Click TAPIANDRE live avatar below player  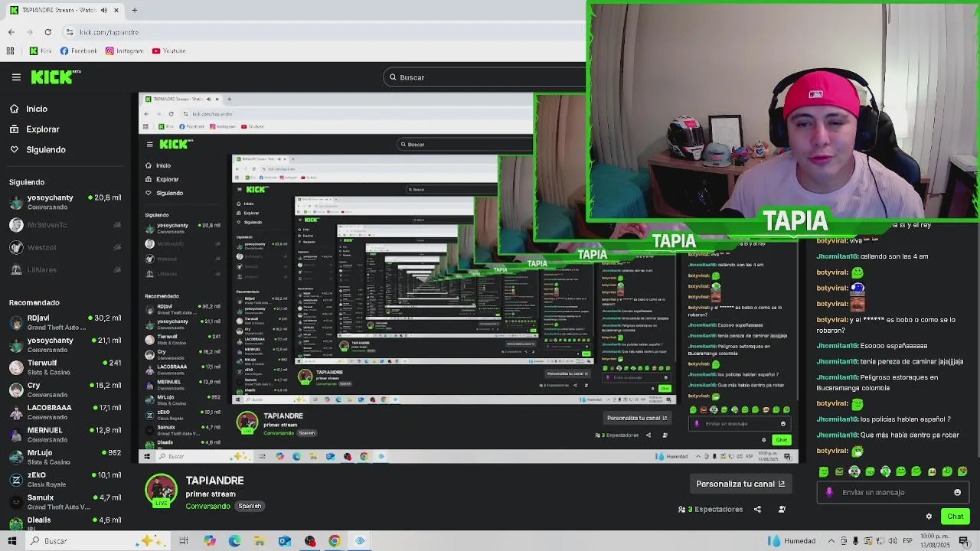(x=161, y=491)
